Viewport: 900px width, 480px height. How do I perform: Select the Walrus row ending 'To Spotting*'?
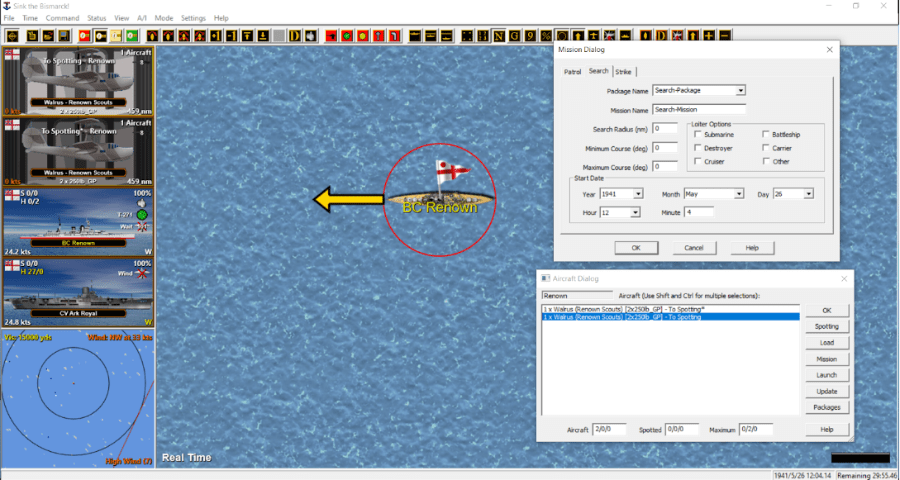pyautogui.click(x=670, y=309)
